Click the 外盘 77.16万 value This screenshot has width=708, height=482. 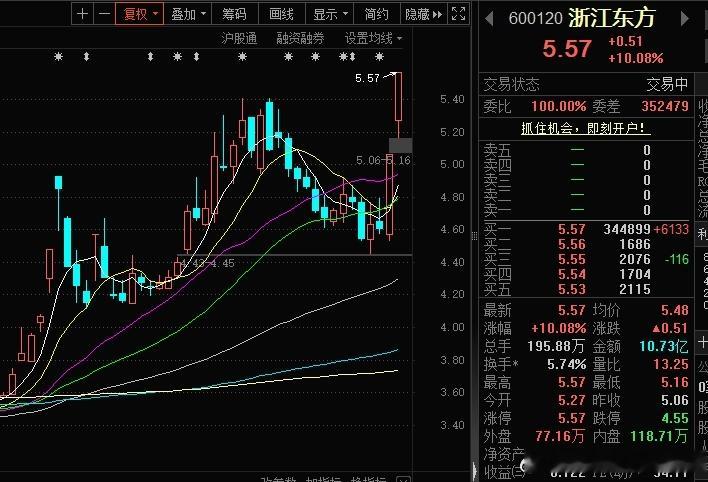pos(560,437)
